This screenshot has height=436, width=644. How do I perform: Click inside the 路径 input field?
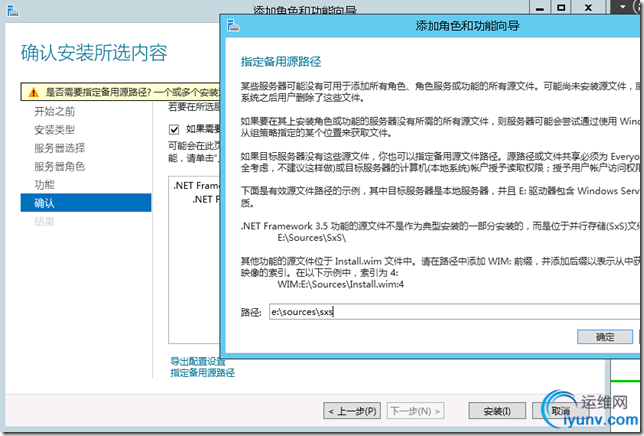click(x=454, y=312)
